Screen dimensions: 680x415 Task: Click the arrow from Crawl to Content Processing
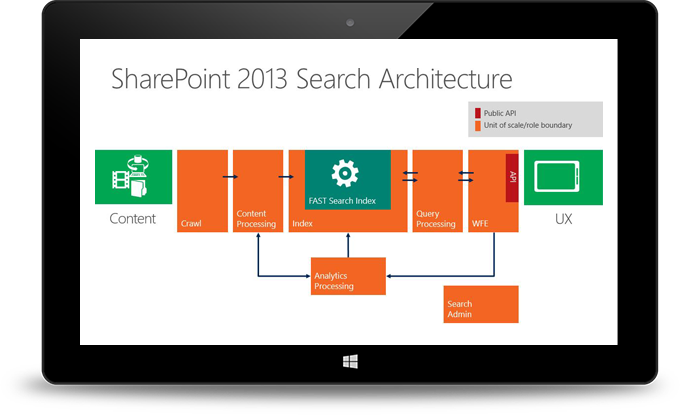[230, 176]
